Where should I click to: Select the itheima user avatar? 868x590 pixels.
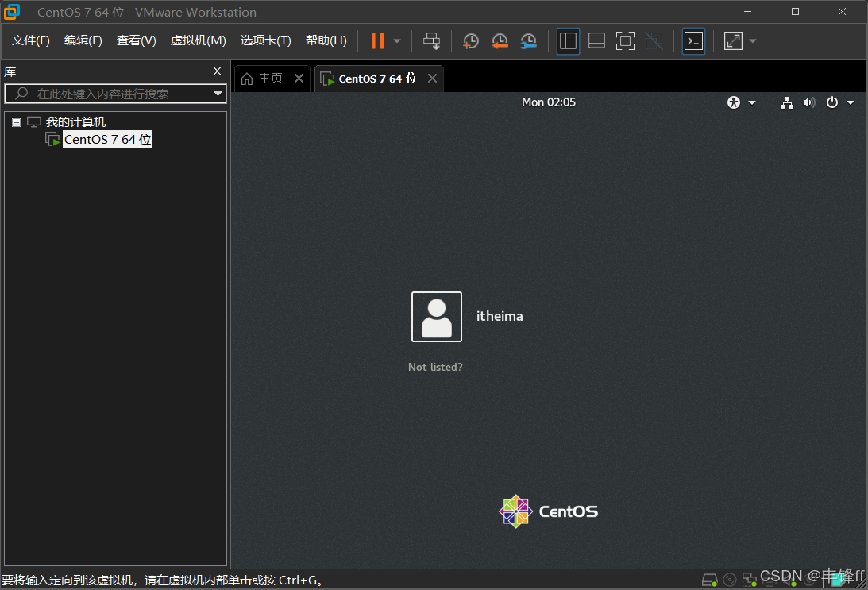437,317
